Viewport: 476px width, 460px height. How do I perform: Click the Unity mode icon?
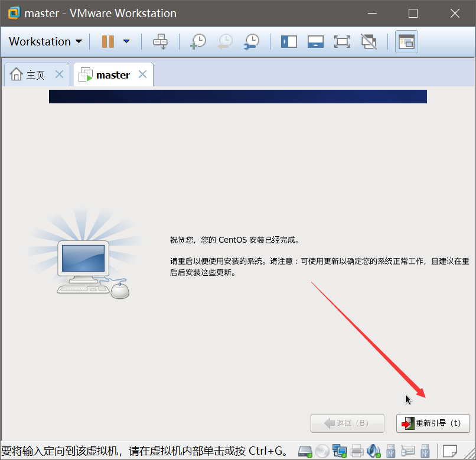click(369, 41)
